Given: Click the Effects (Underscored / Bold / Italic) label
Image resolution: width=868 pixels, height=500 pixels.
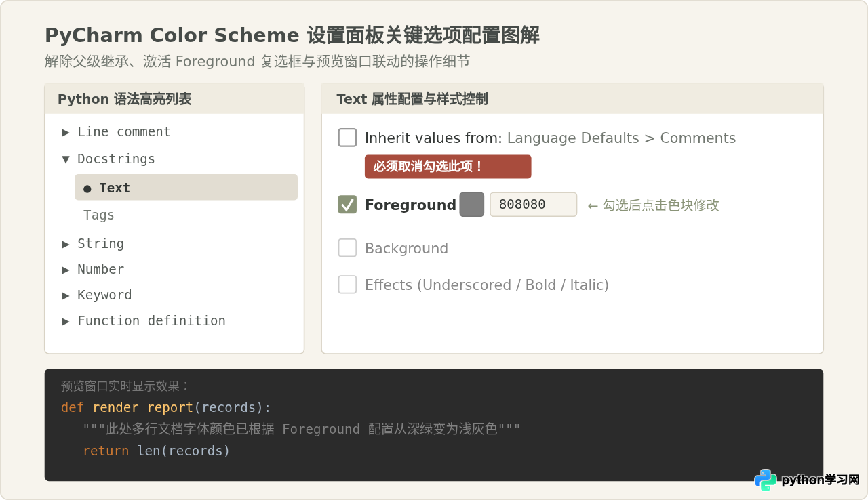Looking at the screenshot, I should pos(487,285).
